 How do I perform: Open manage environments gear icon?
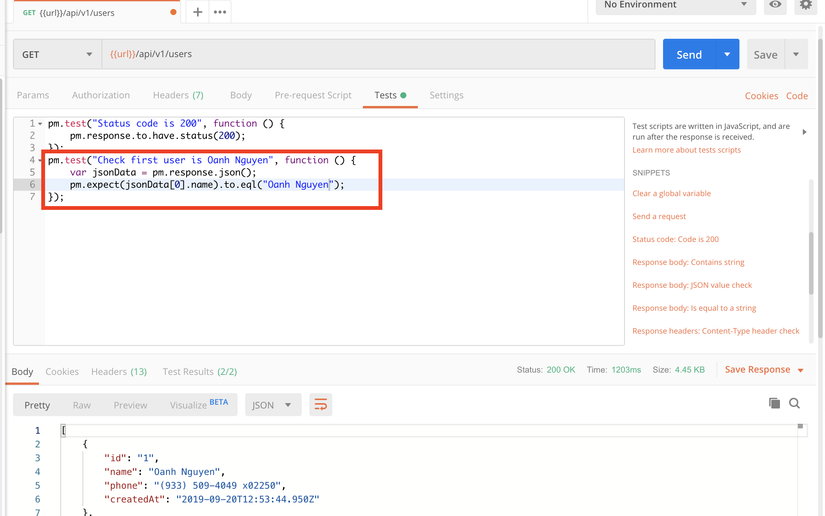pos(806,5)
